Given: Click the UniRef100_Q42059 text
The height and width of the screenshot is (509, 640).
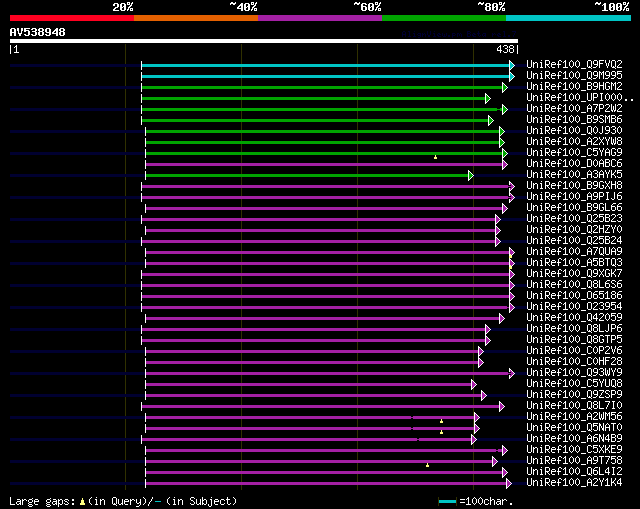Looking at the screenshot, I should [x=574, y=318].
